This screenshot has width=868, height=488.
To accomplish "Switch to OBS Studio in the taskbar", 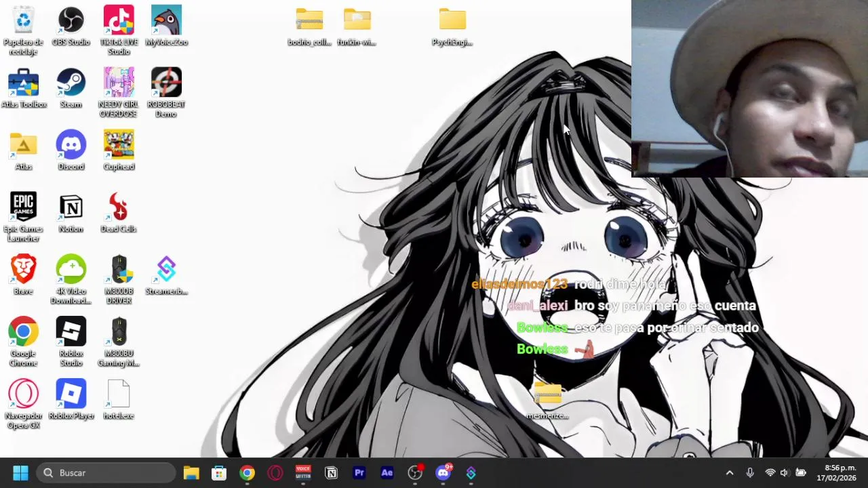I will click(x=415, y=472).
